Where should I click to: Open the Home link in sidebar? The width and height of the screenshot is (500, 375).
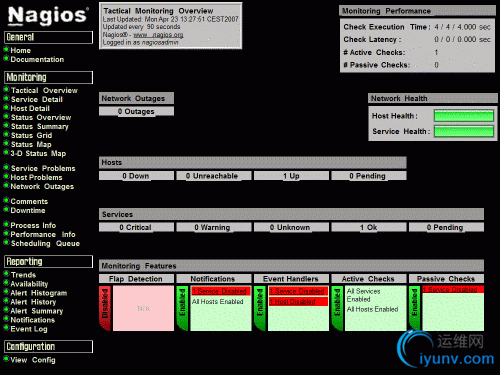[21, 50]
